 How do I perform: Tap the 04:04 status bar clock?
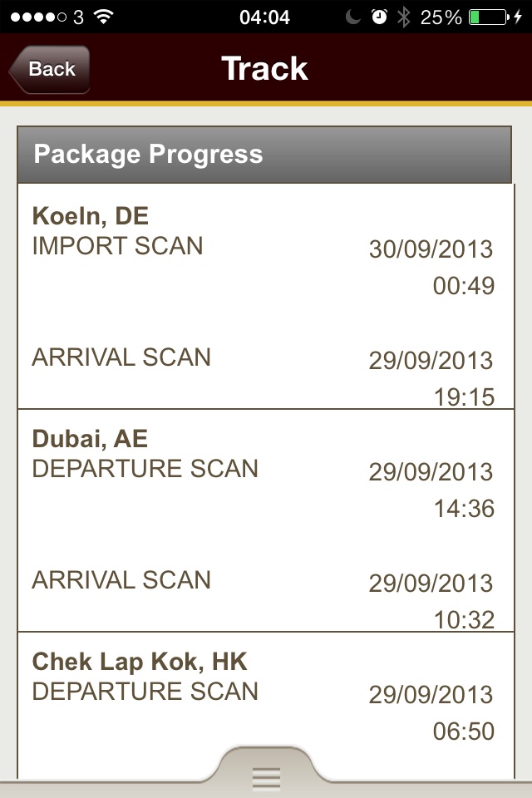coord(264,17)
